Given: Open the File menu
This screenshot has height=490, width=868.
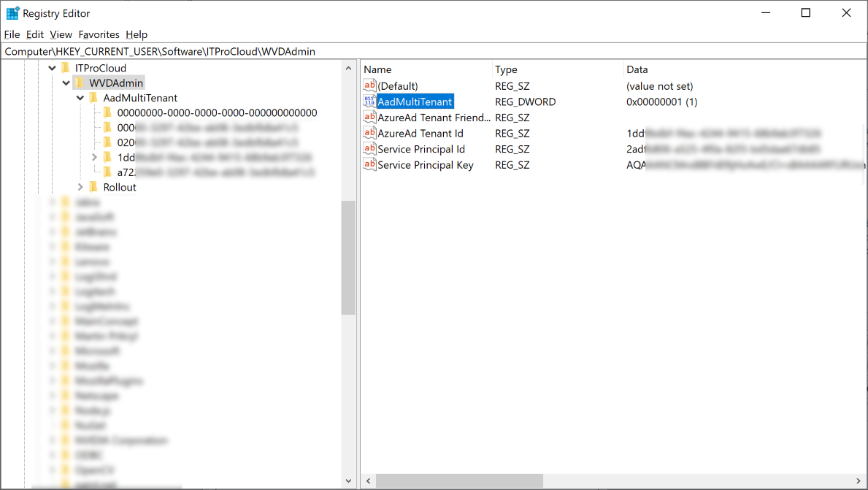Looking at the screenshot, I should 12,34.
